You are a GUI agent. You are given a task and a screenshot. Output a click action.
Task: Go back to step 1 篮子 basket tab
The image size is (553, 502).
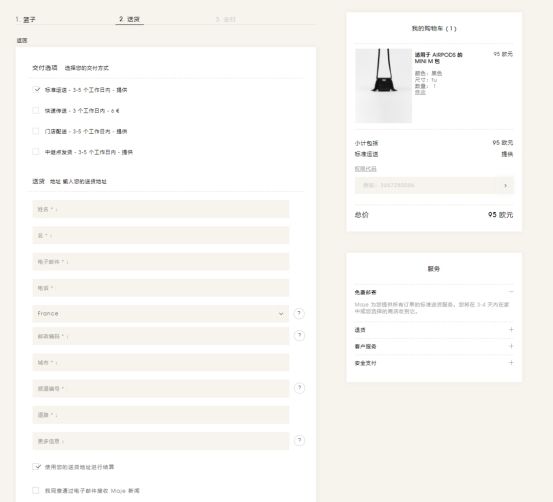25,19
